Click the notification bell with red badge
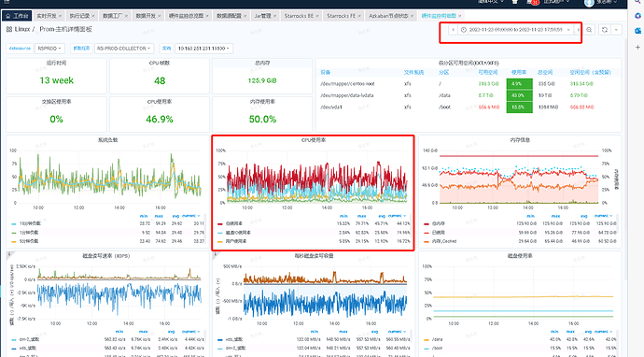Screen dimensions: 644x357 click(x=529, y=2)
